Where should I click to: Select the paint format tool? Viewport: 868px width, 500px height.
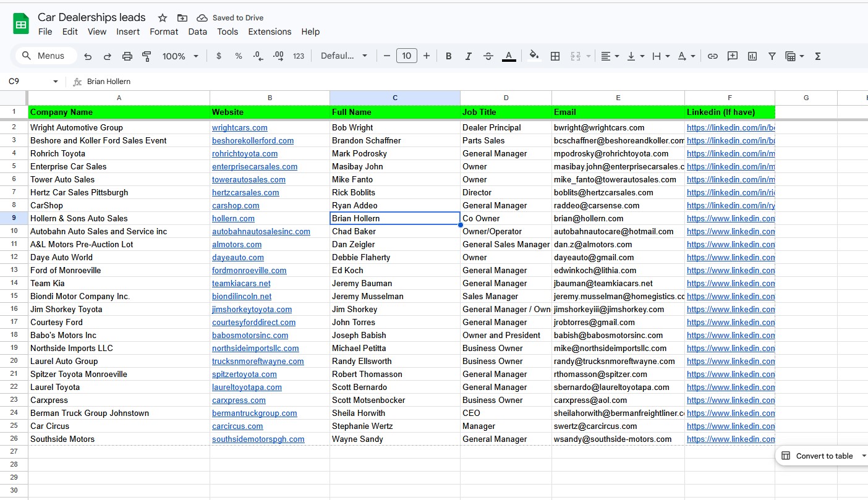point(147,56)
